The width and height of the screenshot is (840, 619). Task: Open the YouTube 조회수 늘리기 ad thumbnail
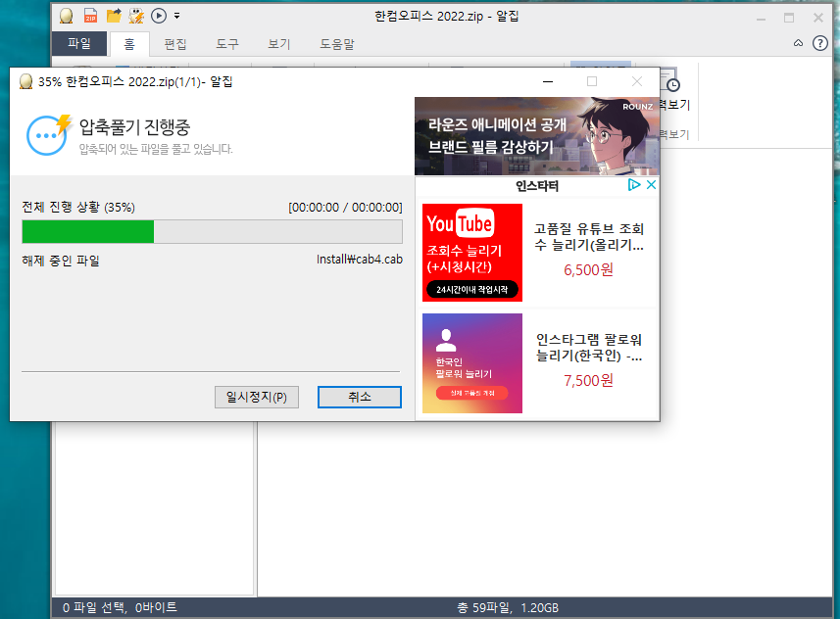472,253
